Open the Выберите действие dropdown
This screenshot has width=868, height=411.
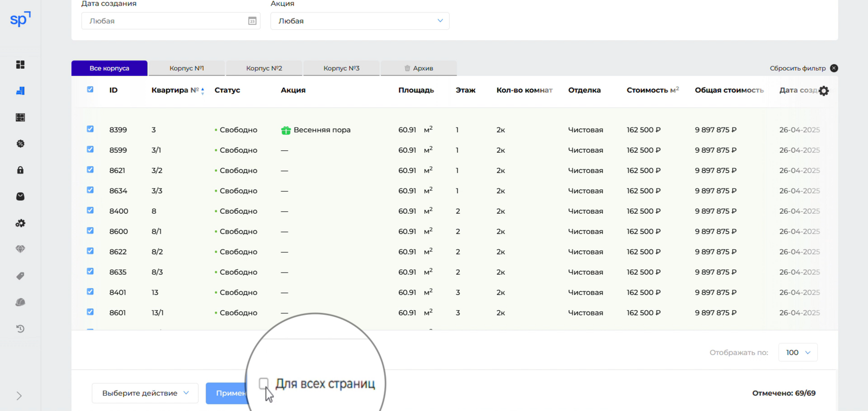[x=145, y=393]
